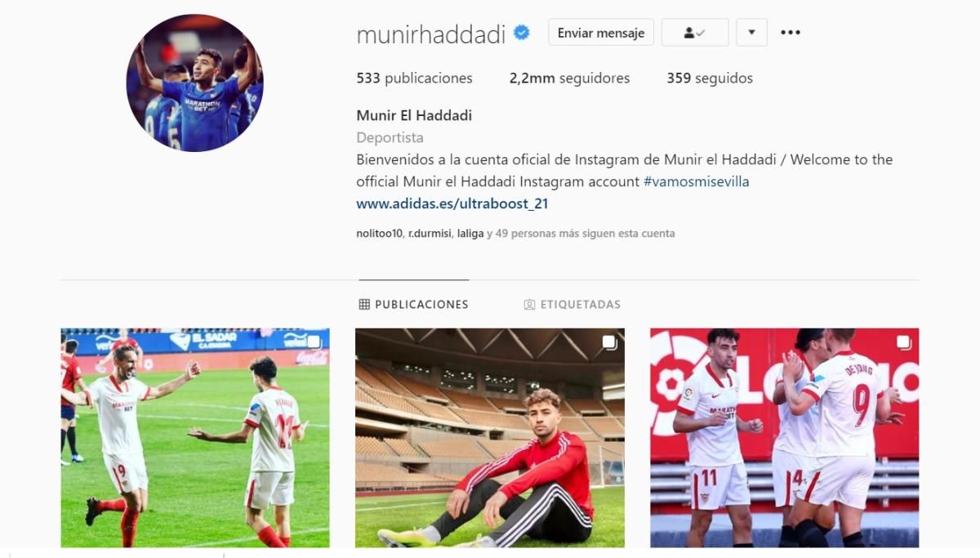Viewport: 980px width, 558px height.
Task: Toggle the following status person-check button
Action: coord(694,33)
